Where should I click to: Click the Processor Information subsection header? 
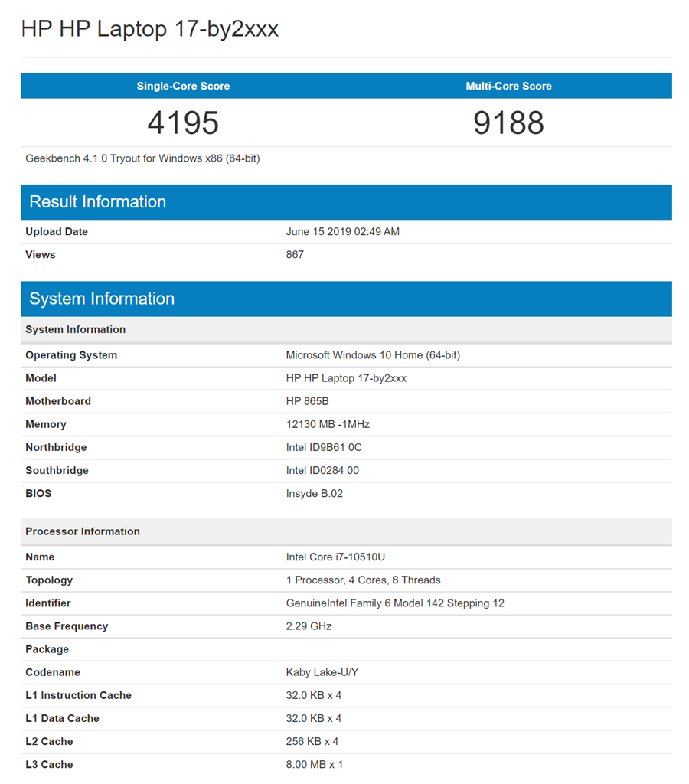(x=82, y=531)
